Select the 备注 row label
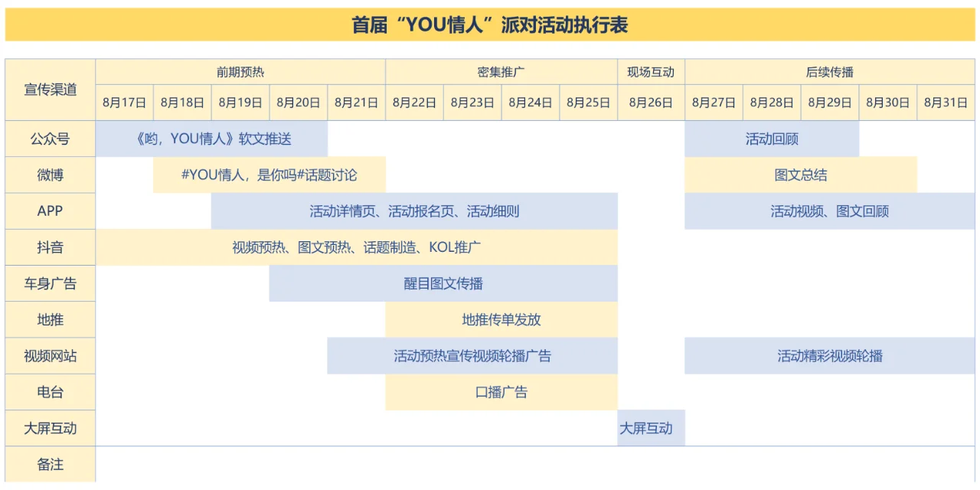The width and height of the screenshot is (980, 490). click(51, 464)
